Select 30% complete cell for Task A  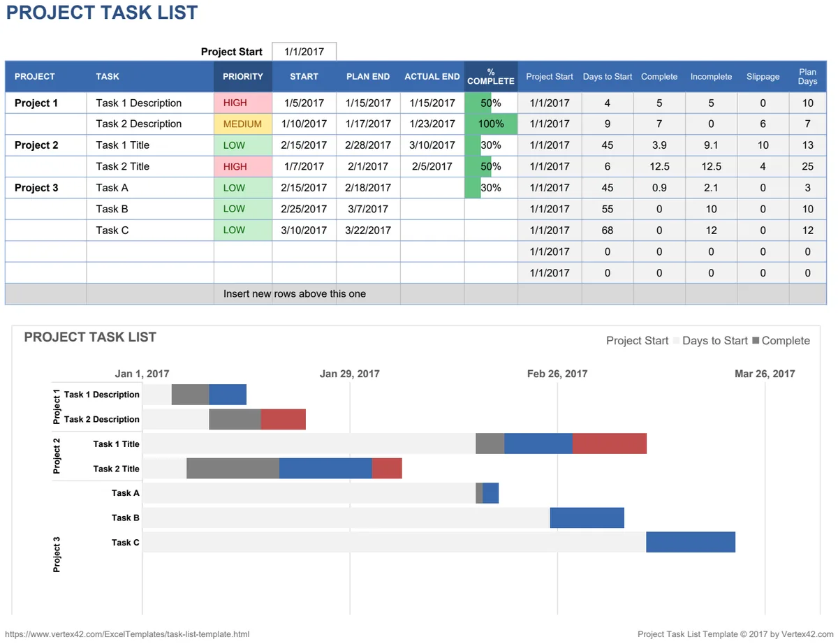click(x=491, y=188)
